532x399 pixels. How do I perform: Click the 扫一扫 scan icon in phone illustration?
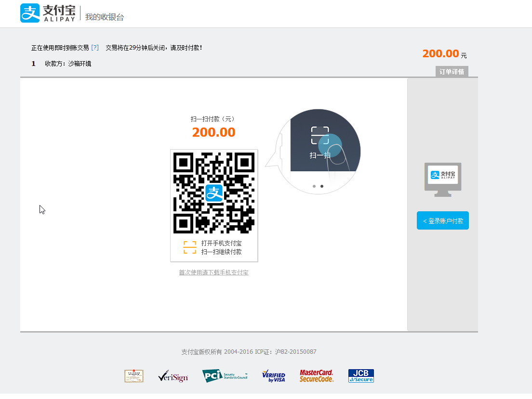320,135
